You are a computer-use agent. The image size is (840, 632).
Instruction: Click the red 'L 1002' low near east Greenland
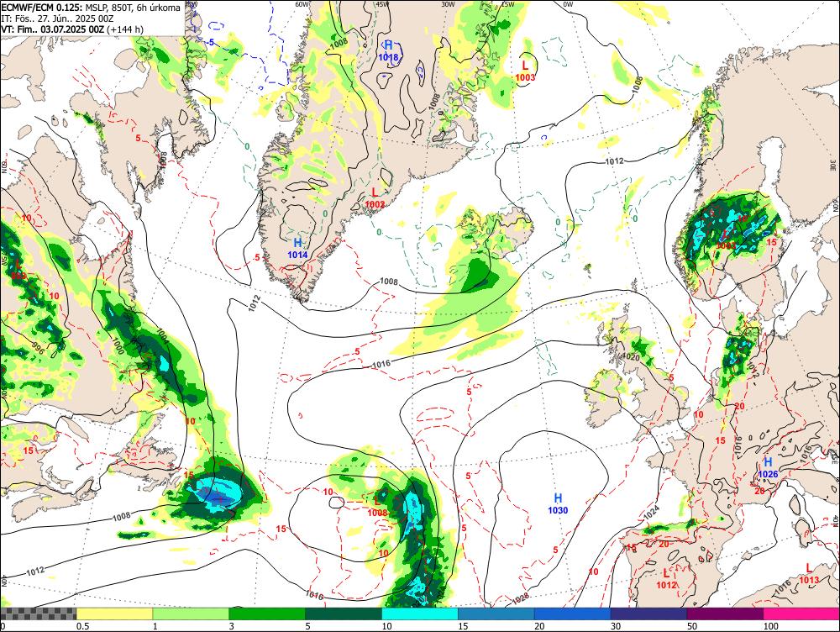[x=375, y=197]
